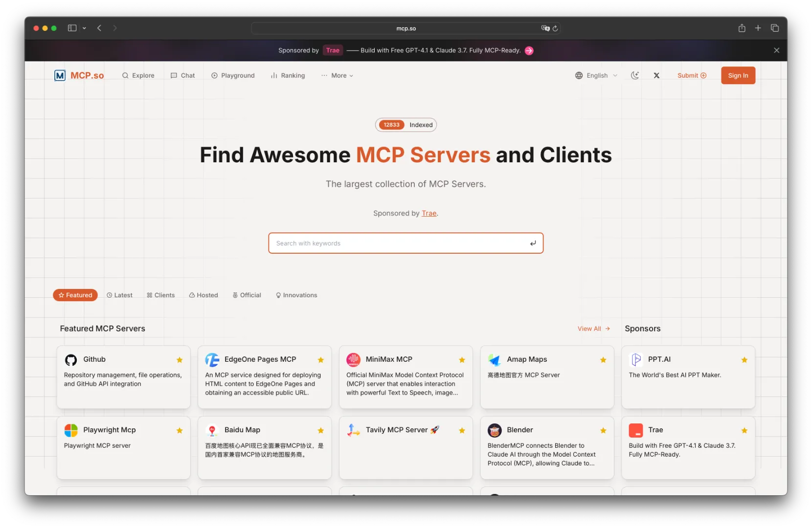Click the star on EdgeOne Pages MCP card
This screenshot has width=812, height=528.
pyautogui.click(x=321, y=360)
